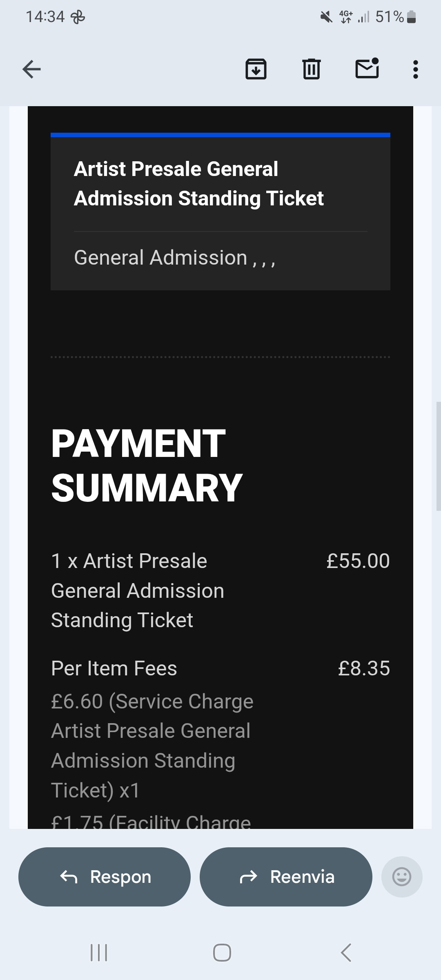Tap the £8.35 fees amount
The image size is (441, 980).
(x=363, y=668)
